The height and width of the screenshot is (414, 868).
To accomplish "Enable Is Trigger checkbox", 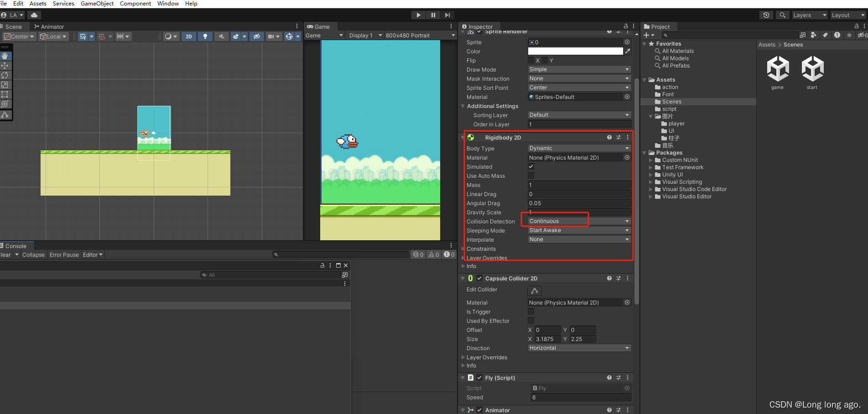I will pos(531,311).
